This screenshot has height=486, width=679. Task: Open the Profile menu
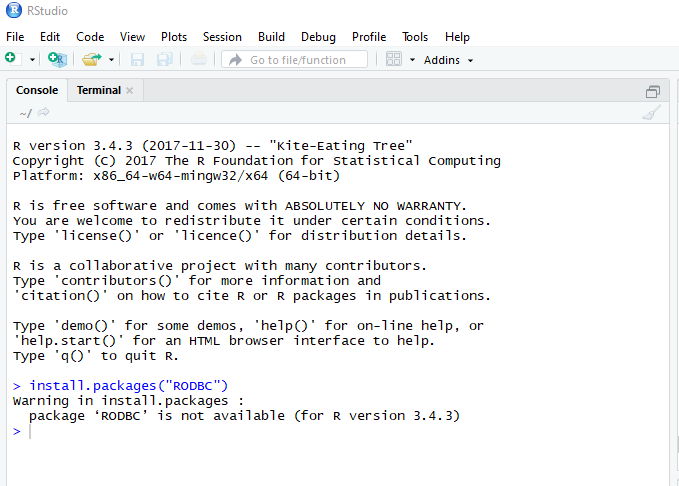tap(369, 37)
